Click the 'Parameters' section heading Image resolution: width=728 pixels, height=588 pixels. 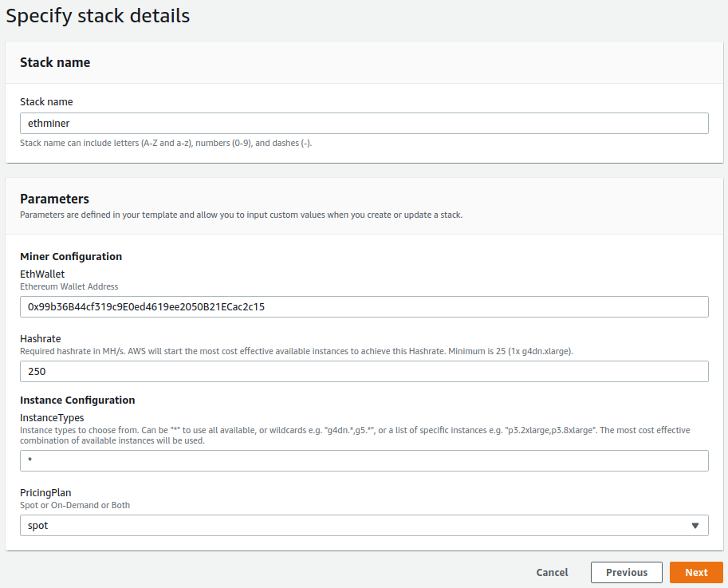54,199
